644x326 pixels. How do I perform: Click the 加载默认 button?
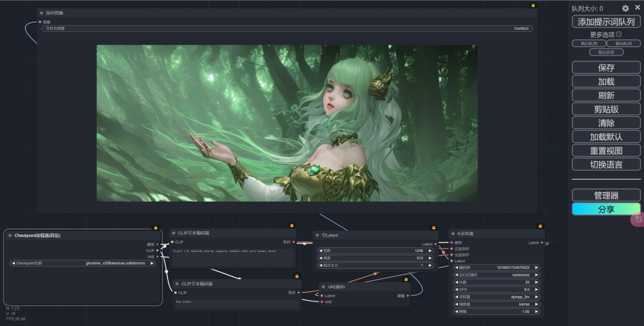click(606, 137)
